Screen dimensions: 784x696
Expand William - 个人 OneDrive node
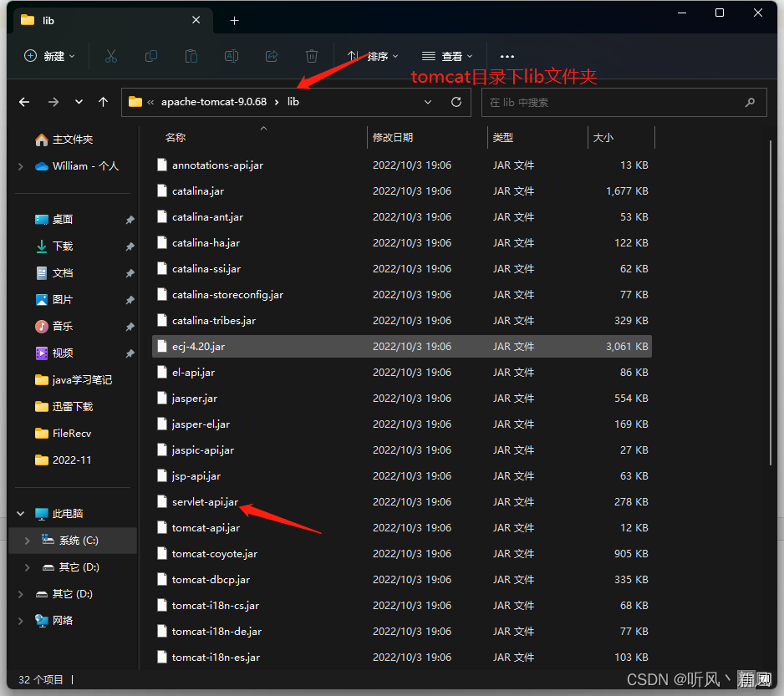tap(21, 166)
